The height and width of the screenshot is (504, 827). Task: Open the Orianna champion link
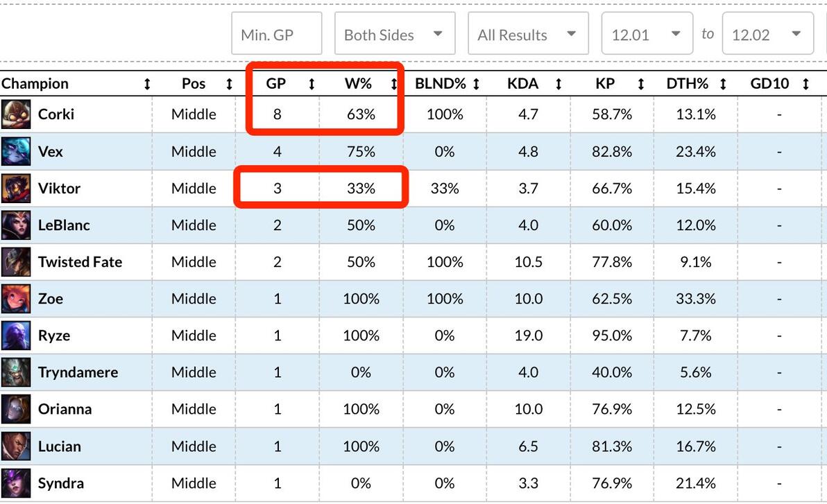point(65,409)
